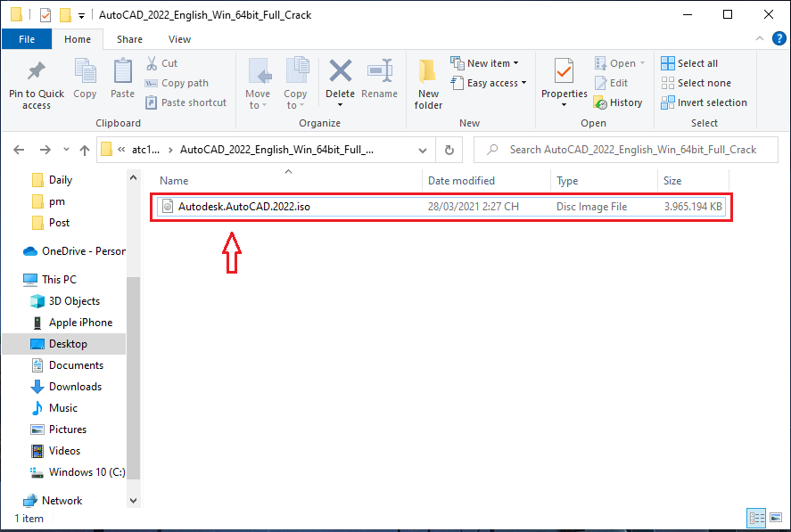The width and height of the screenshot is (791, 532).
Task: Click Open in the ribbon
Action: tap(620, 63)
